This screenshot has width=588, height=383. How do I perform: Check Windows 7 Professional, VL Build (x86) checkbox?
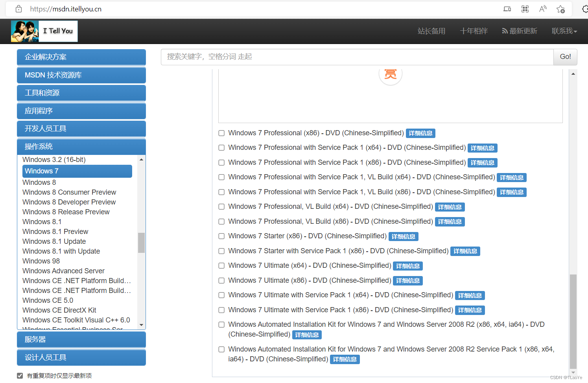pyautogui.click(x=221, y=222)
